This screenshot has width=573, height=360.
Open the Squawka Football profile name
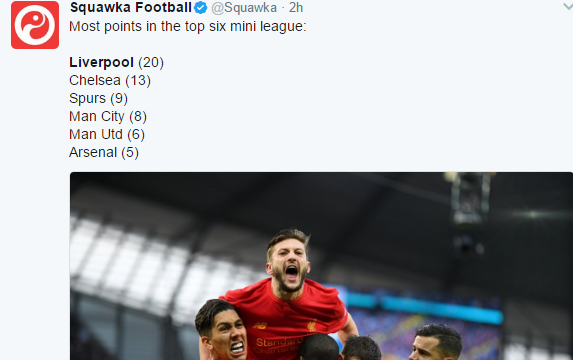(x=130, y=7)
